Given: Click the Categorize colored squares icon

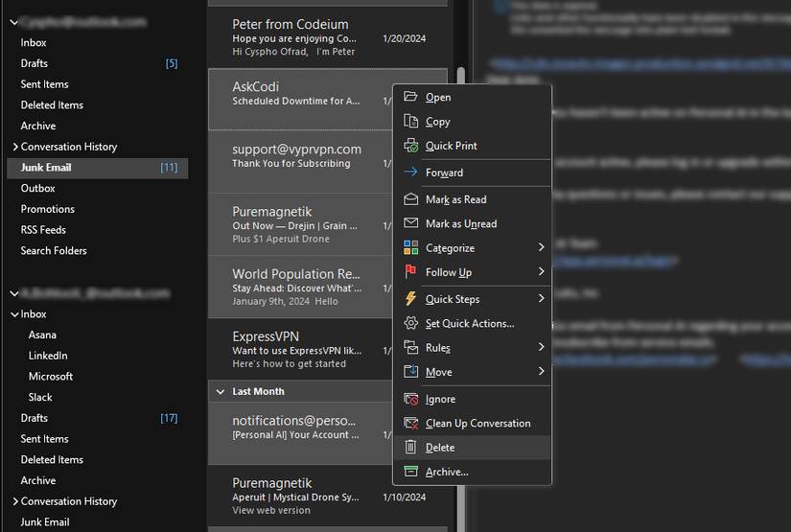Looking at the screenshot, I should [410, 248].
